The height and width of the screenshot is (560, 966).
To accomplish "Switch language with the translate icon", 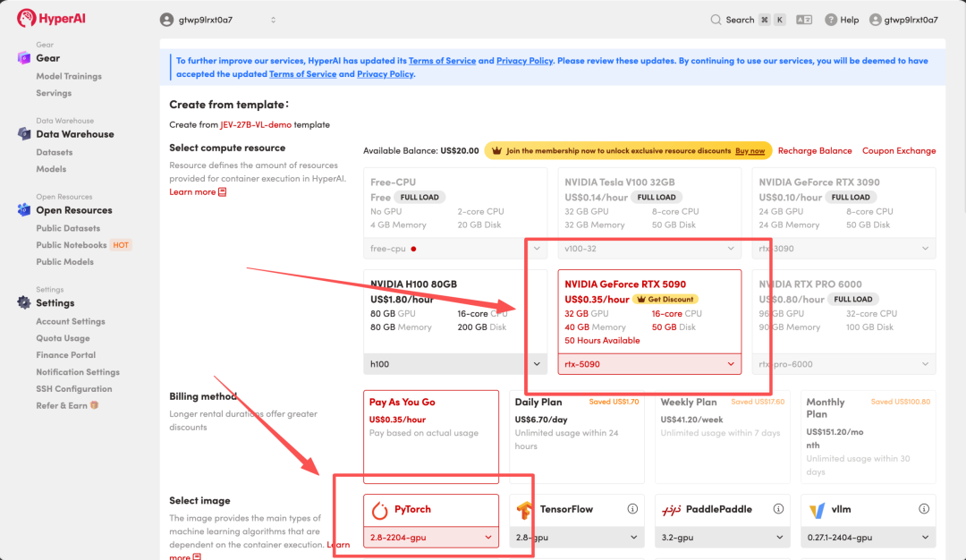I will point(804,20).
